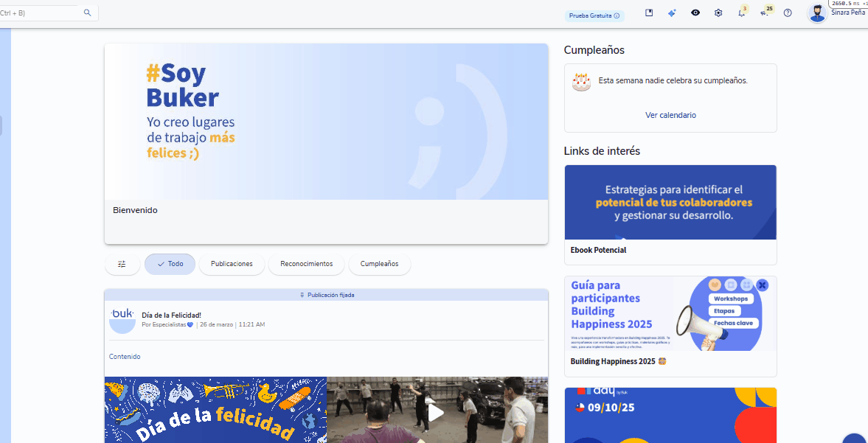This screenshot has width=868, height=443.
Task: Open the AI sparkle assistant icon
Action: click(672, 13)
